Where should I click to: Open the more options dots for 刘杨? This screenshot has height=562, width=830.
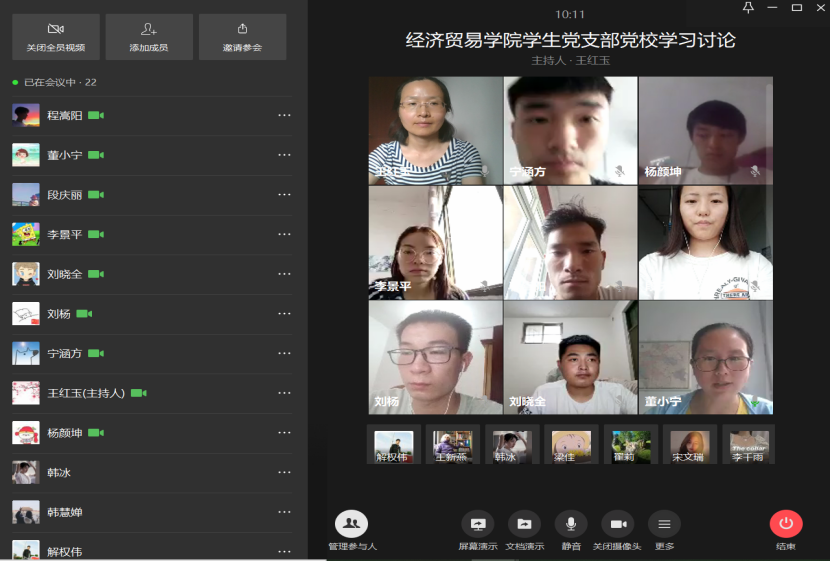click(284, 313)
